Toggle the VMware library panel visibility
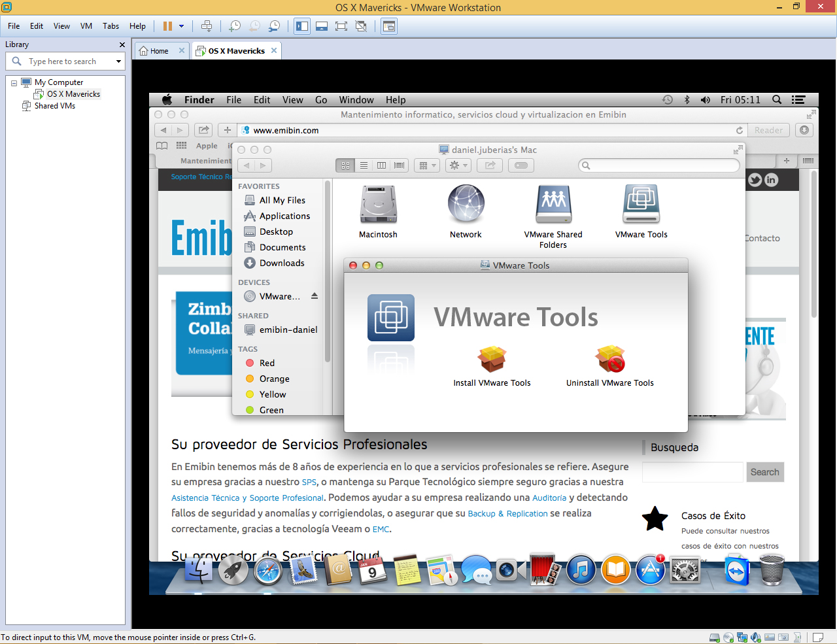Screen dimensions: 837x644 302,26
